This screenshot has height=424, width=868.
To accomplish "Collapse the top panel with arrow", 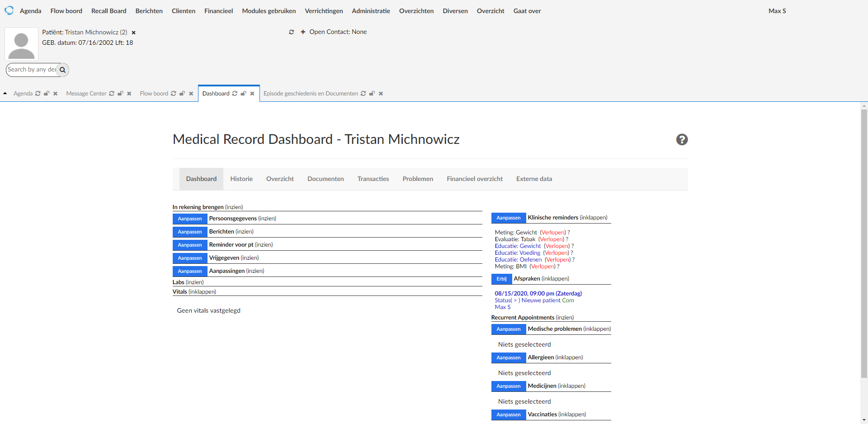I will coord(5,94).
